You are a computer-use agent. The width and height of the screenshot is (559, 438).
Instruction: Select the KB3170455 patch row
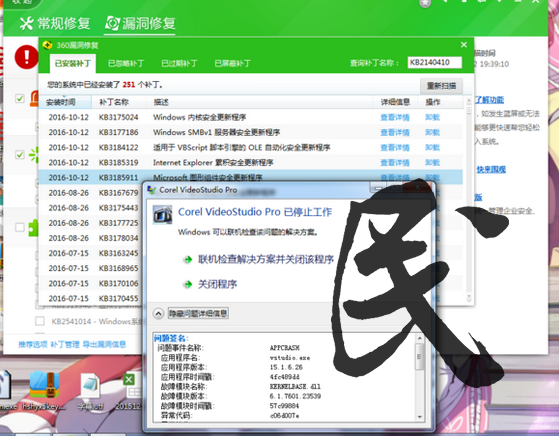click(x=91, y=298)
